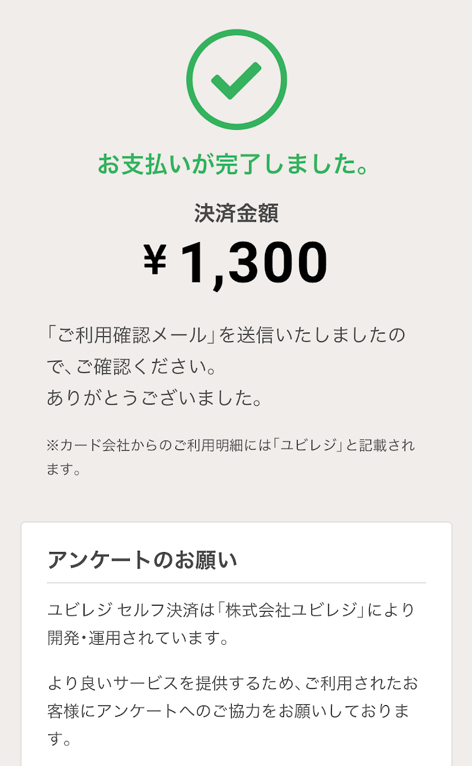The image size is (472, 766).
Task: Select the 1,300 payment amount
Action: 254,263
